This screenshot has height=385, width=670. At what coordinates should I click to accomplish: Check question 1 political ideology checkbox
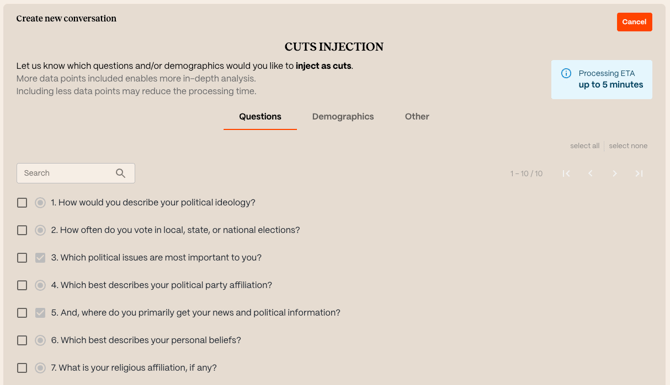22,203
